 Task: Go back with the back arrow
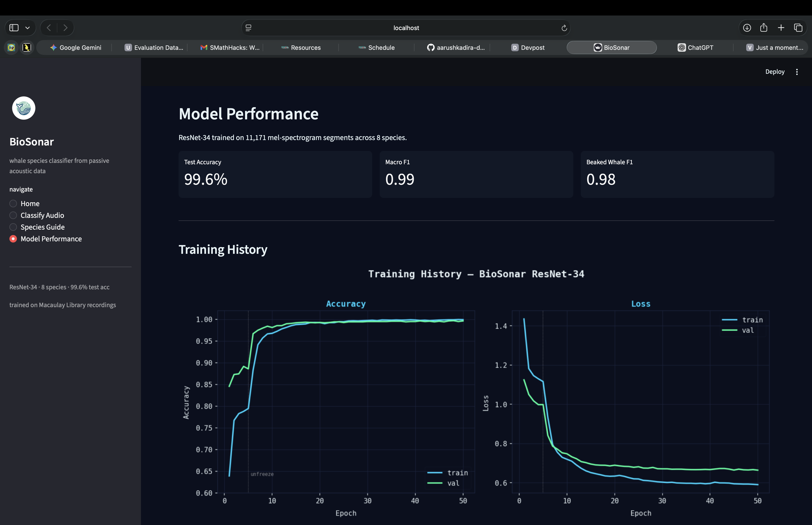point(49,28)
